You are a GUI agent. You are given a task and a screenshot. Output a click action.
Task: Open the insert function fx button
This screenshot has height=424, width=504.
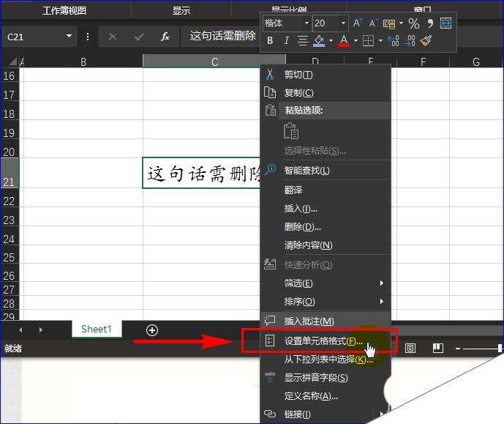tap(165, 37)
